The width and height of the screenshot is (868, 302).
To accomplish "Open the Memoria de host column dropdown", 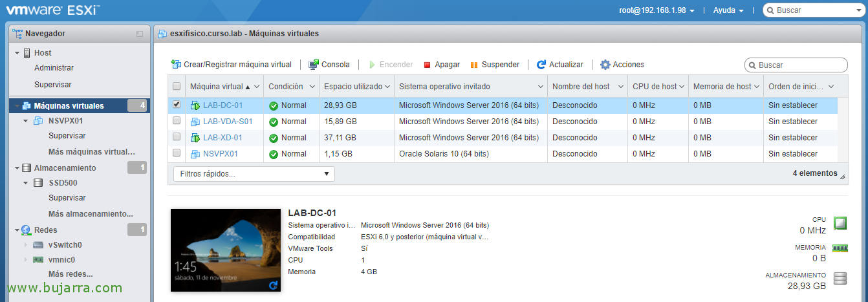I will (757, 87).
